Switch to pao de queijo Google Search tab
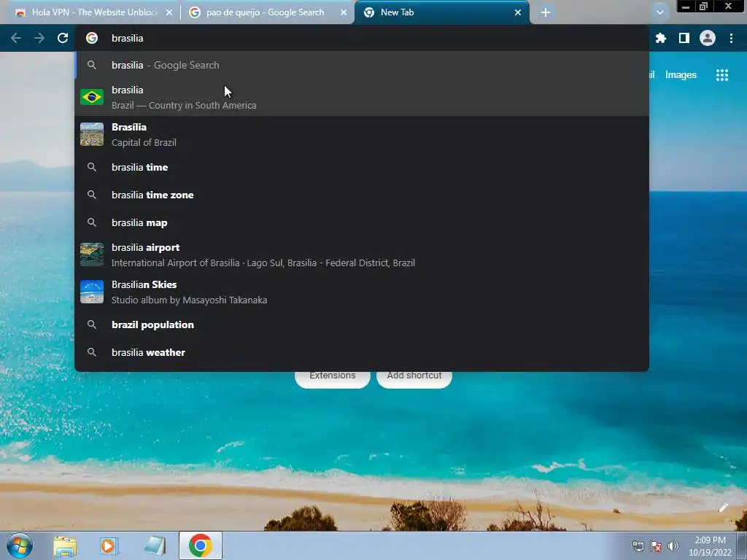The height and width of the screenshot is (560, 747). point(266,12)
